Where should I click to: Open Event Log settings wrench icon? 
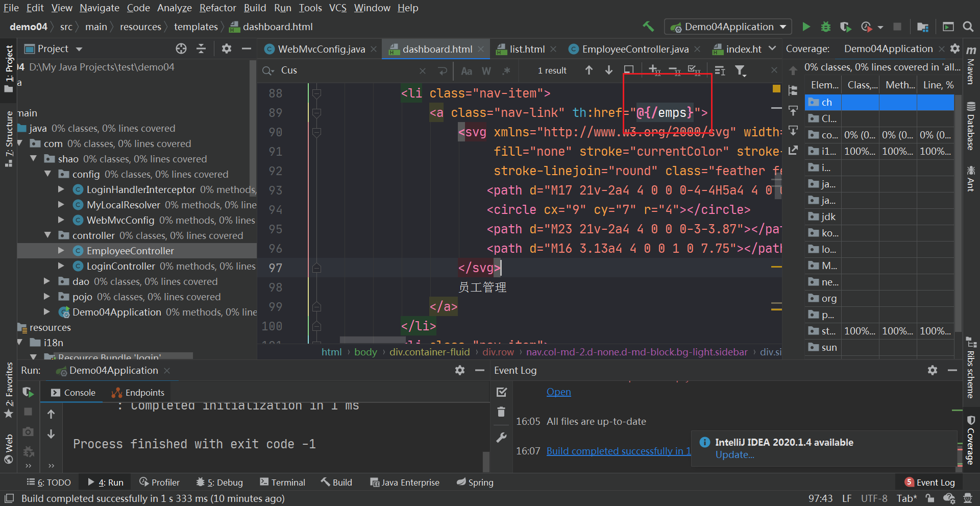click(x=502, y=438)
